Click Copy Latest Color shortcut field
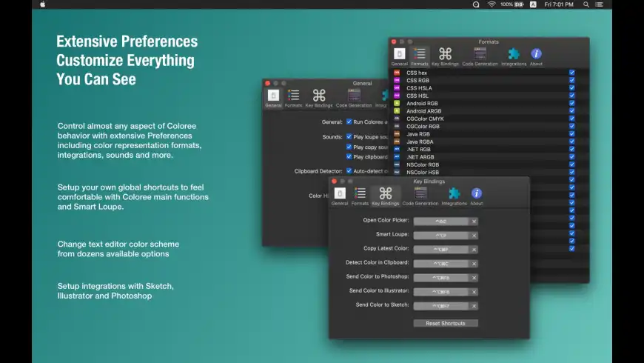 pos(441,250)
